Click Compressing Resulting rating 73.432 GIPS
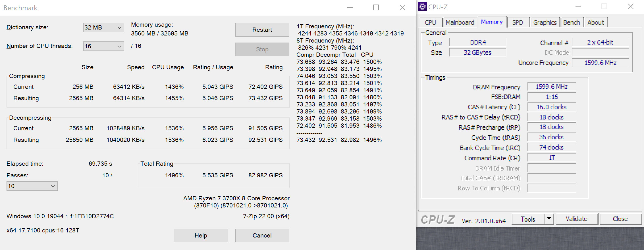This screenshot has height=250, width=644. (265, 98)
